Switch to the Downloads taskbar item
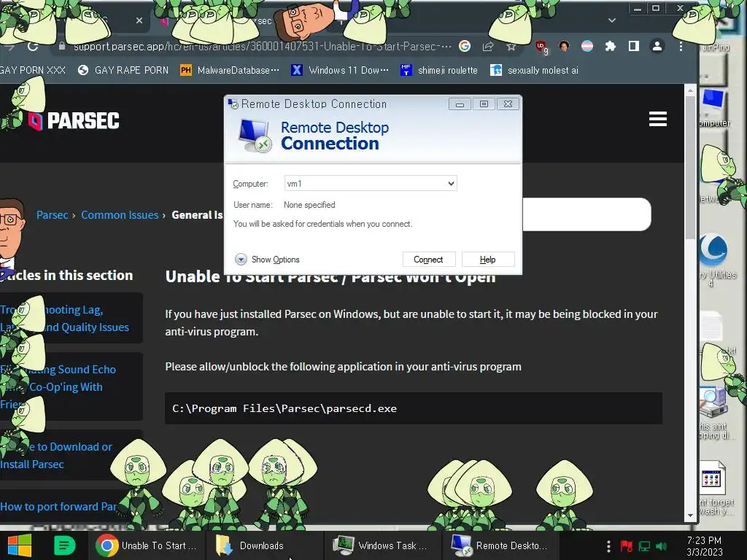 [264, 545]
